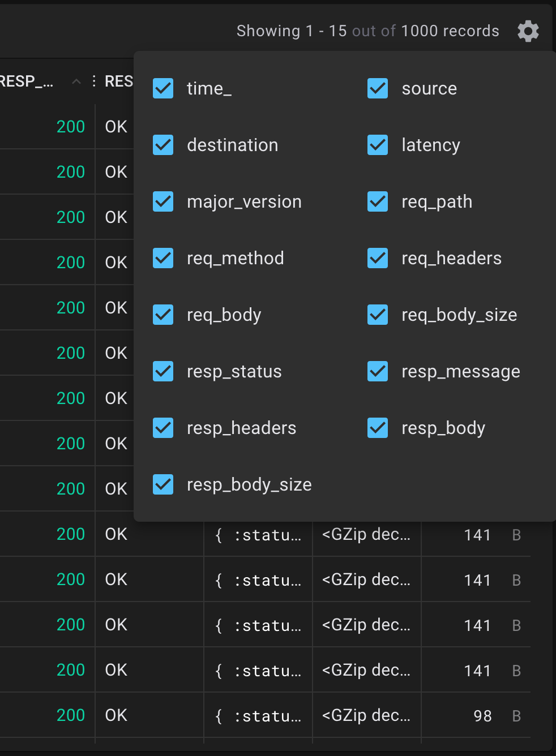Toggle resp_status column visibility

click(x=162, y=371)
